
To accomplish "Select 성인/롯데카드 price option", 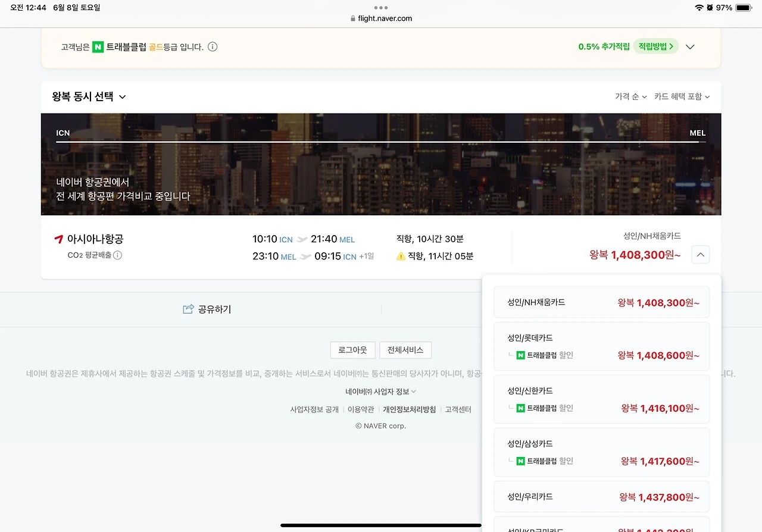I will [601, 346].
